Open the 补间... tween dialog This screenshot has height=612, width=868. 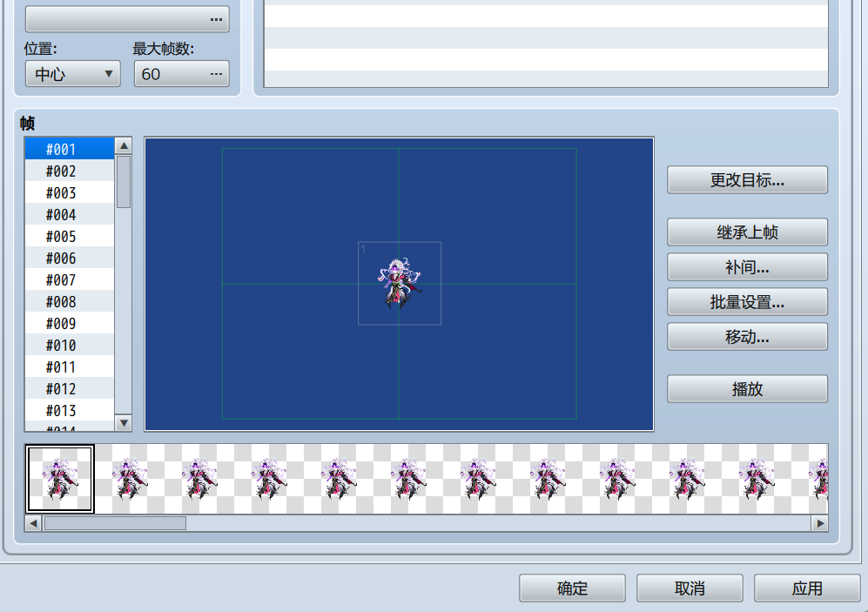click(747, 266)
